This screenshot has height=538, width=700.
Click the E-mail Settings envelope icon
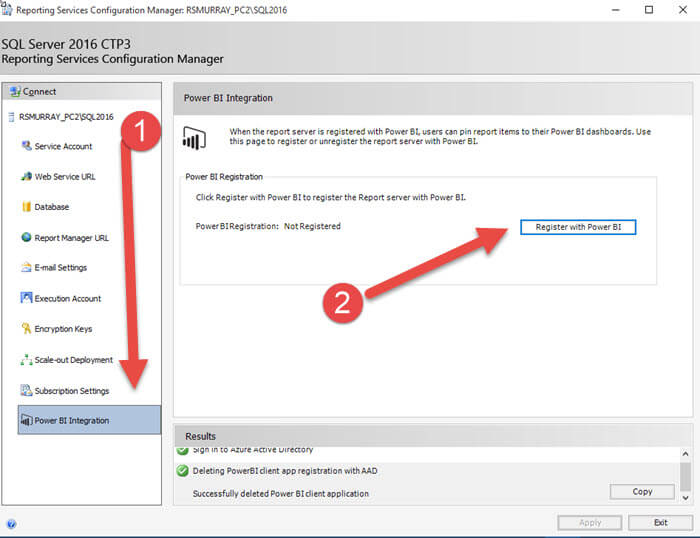coord(26,268)
